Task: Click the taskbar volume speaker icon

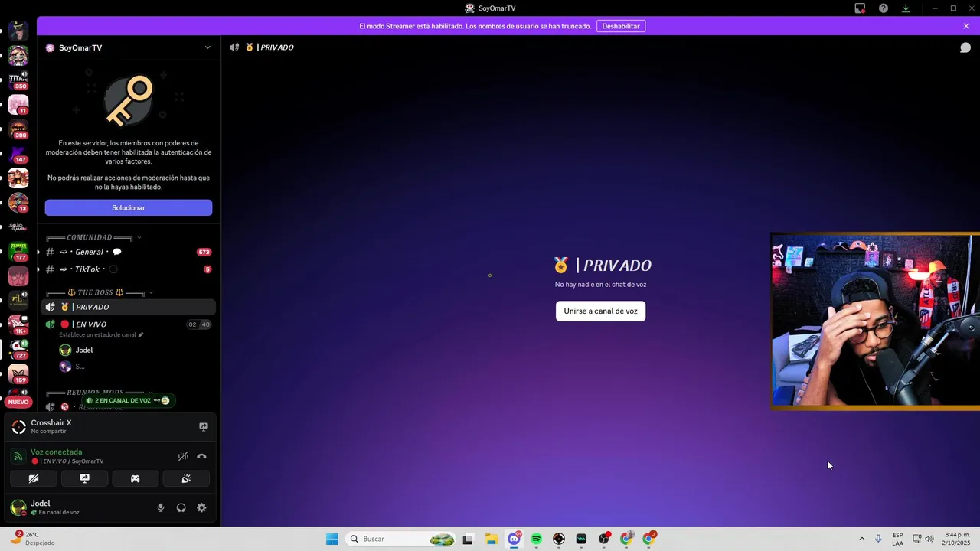Action: [x=929, y=539]
